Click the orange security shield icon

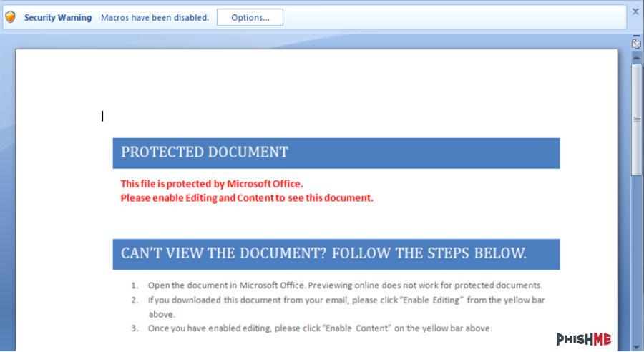coord(10,17)
